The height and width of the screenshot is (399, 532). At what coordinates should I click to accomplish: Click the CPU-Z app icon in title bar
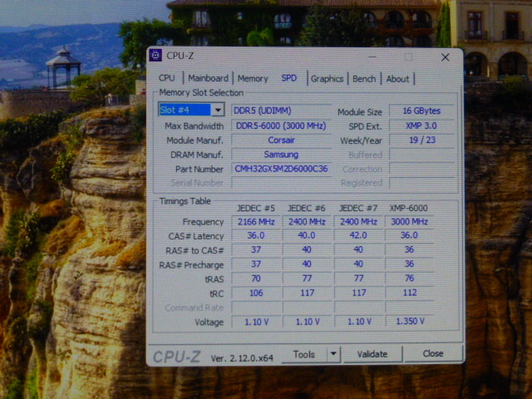(155, 56)
